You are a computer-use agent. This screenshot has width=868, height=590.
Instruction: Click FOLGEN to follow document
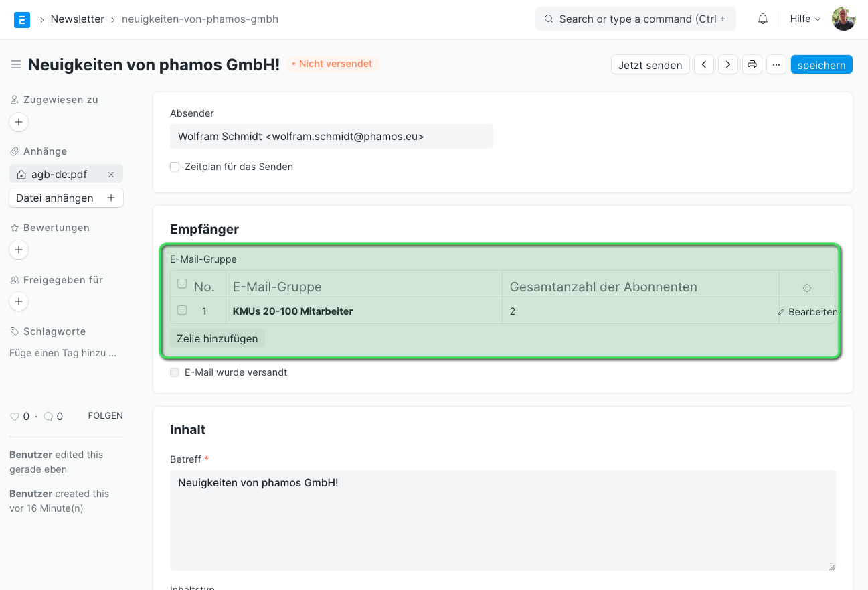click(x=106, y=416)
